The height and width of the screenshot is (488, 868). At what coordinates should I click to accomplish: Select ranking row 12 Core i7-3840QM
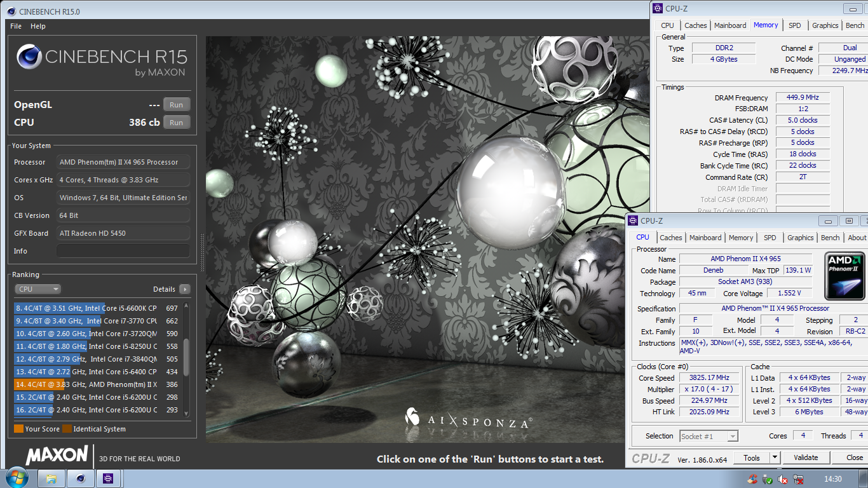tap(97, 359)
